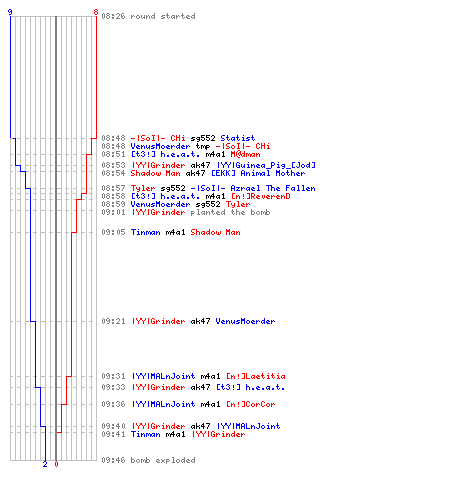The image size is (450, 500).
Task: Click [EKK] Animal Mother player name
Action: [258, 173]
